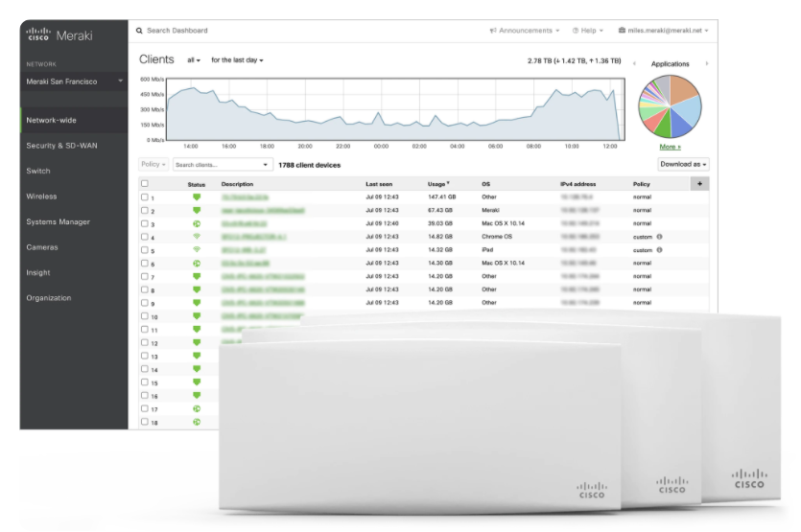Open the miles.meraki@meraki.net account menu
Viewport: 801px width, 532px height.
[663, 31]
